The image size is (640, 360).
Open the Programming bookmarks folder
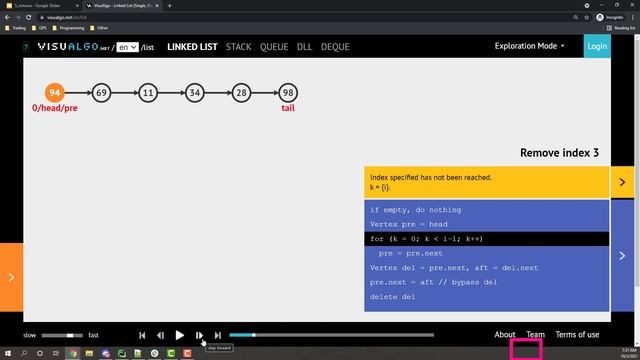tap(68, 28)
